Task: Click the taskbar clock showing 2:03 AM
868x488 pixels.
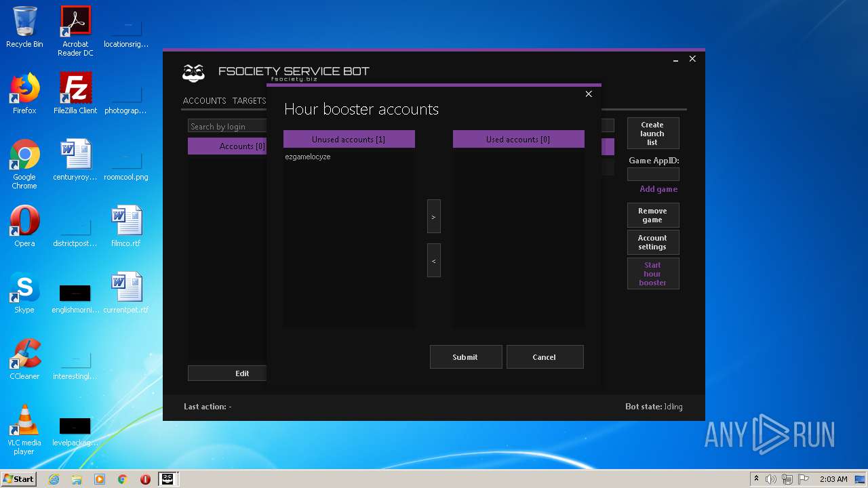Action: click(833, 479)
